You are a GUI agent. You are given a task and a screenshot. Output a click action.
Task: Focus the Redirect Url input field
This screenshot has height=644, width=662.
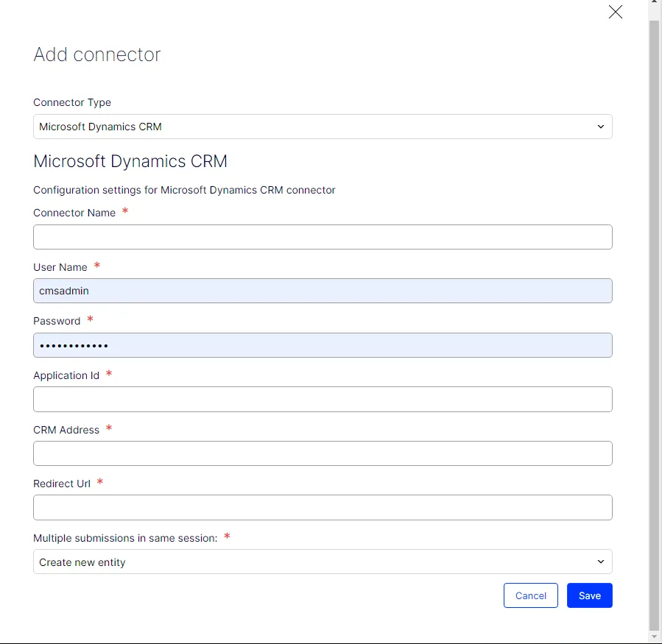pos(323,508)
